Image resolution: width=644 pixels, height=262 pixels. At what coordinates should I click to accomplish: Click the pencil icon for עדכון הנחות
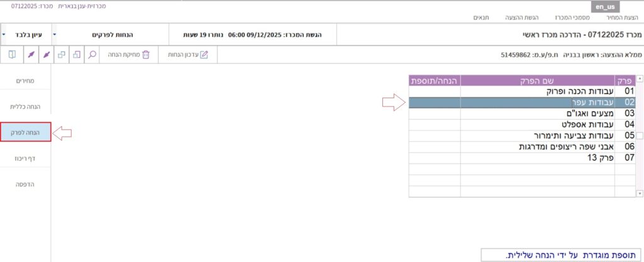click(204, 55)
